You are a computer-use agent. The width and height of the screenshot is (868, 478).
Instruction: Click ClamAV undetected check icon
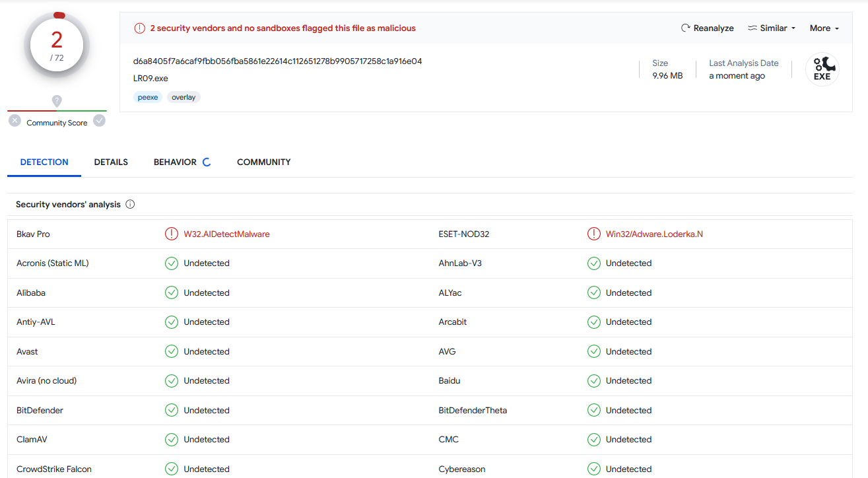(172, 440)
